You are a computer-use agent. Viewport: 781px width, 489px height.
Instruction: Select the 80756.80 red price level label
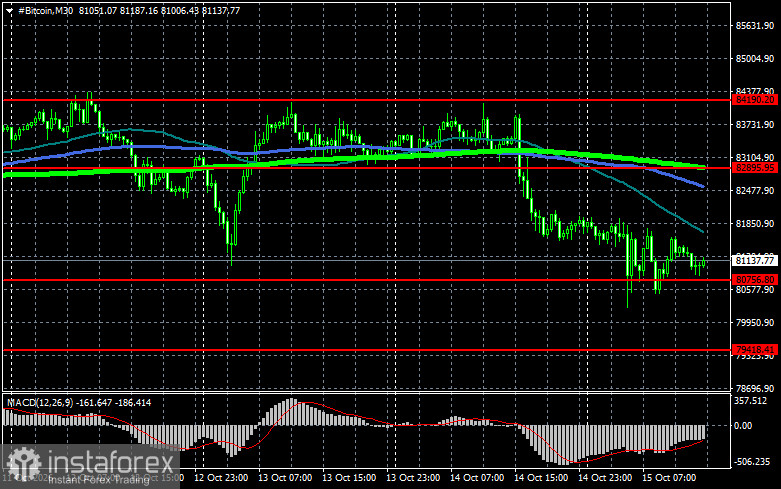click(755, 279)
